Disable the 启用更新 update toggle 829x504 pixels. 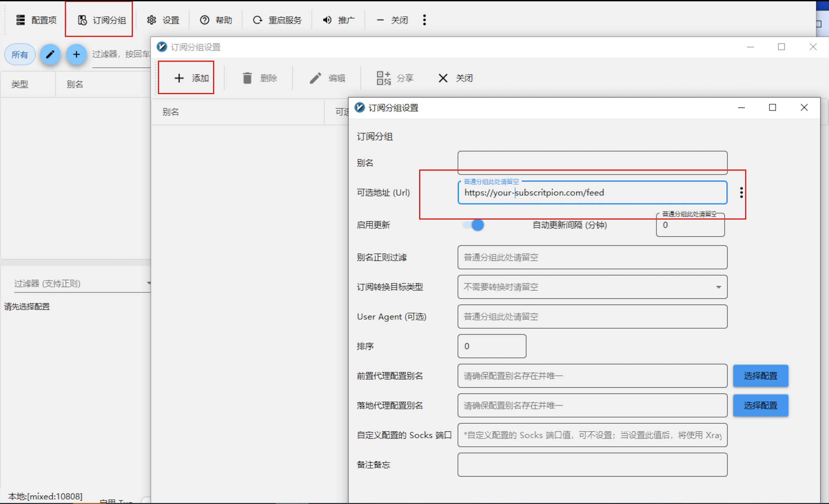(x=473, y=225)
